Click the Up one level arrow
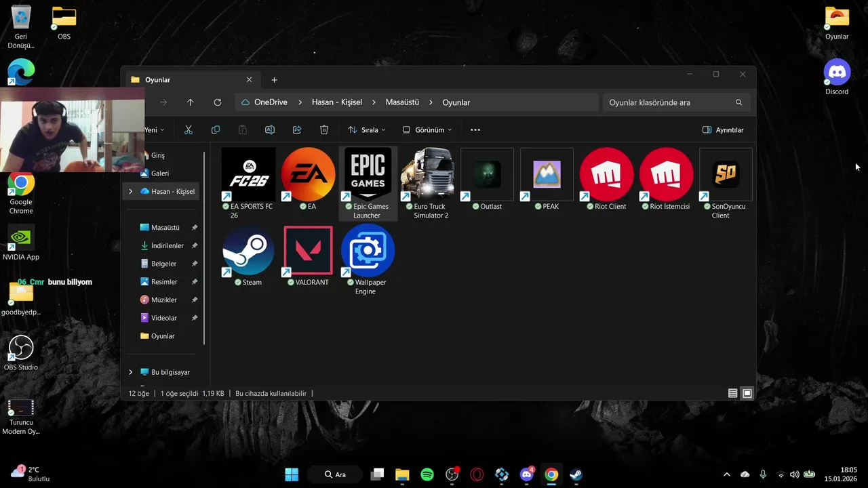Viewport: 868px width, 488px height. (x=190, y=102)
